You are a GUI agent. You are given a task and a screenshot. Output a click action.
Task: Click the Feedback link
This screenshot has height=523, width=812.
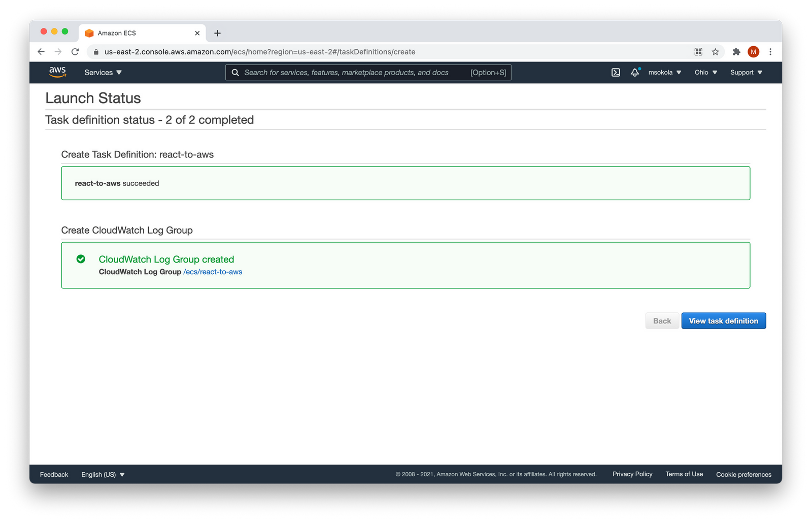pos(53,474)
